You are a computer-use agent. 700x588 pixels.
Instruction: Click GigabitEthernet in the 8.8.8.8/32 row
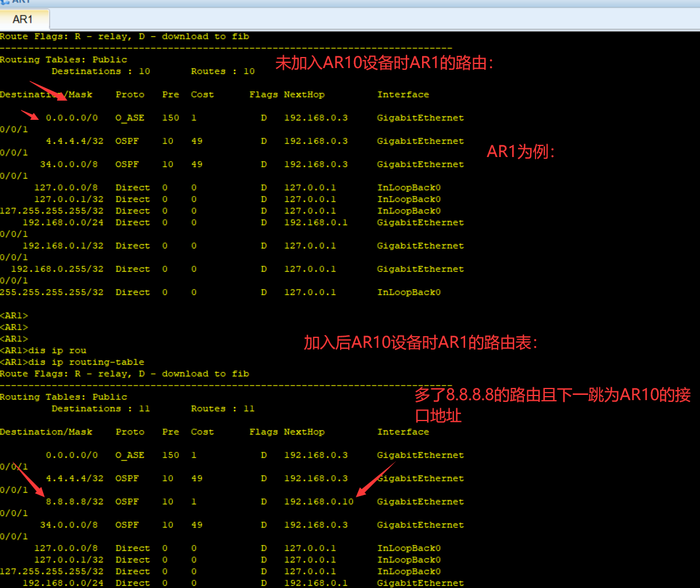point(420,501)
